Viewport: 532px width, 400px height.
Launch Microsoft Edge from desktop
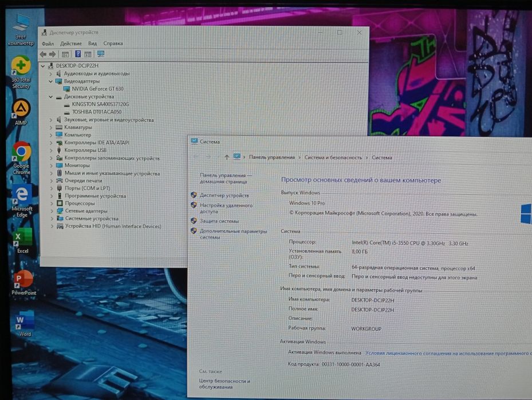click(22, 201)
